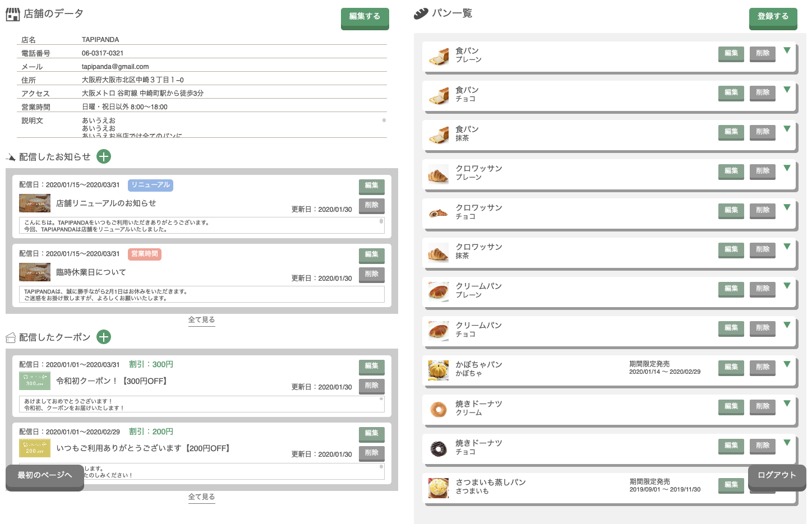Click the plus icon beside 配信したクーポン
The height and width of the screenshot is (524, 812).
(x=104, y=337)
